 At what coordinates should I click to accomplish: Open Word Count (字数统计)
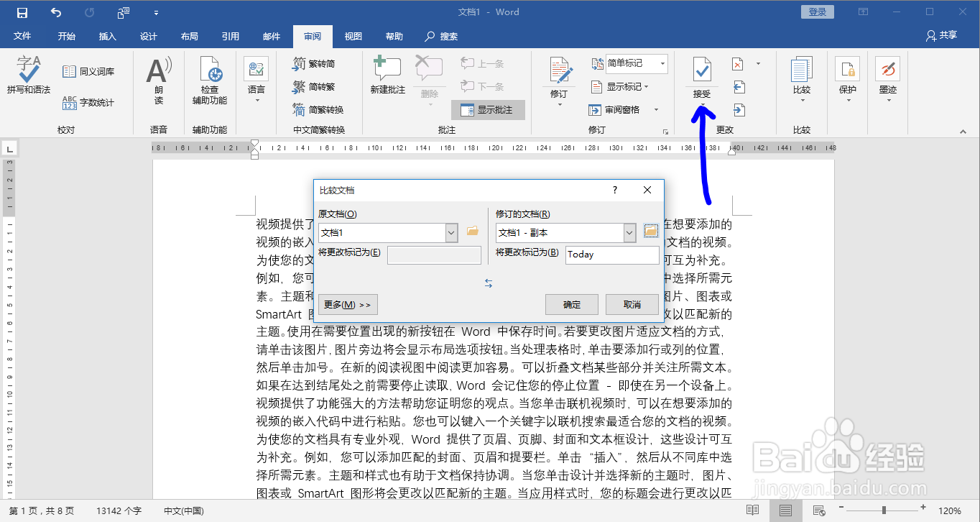88,103
